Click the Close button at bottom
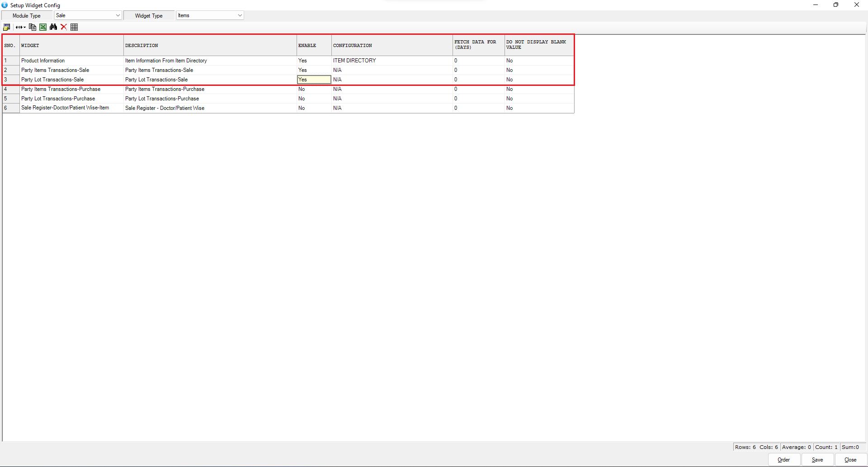The width and height of the screenshot is (868, 467). coord(850,460)
